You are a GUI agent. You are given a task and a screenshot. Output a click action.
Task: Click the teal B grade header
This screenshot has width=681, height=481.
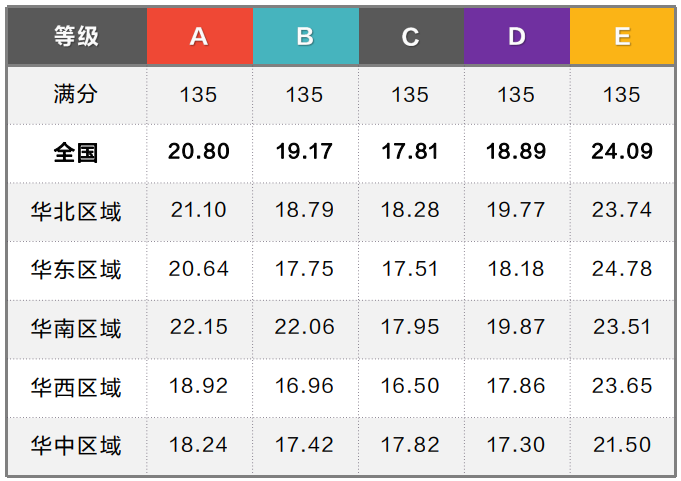coord(305,37)
